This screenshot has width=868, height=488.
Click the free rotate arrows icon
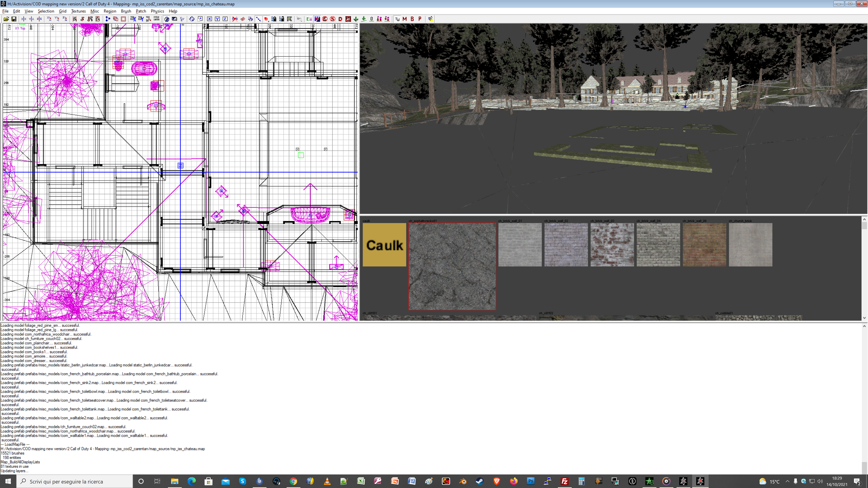click(x=192, y=19)
